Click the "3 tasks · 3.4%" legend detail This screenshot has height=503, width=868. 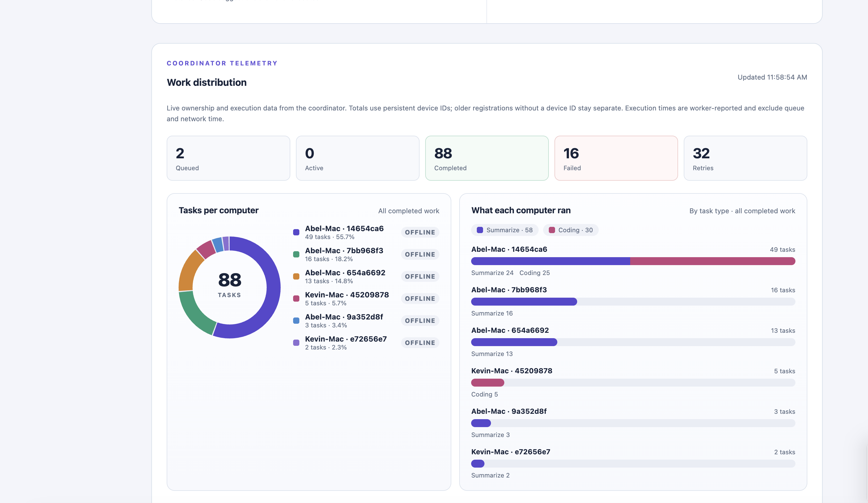click(326, 325)
